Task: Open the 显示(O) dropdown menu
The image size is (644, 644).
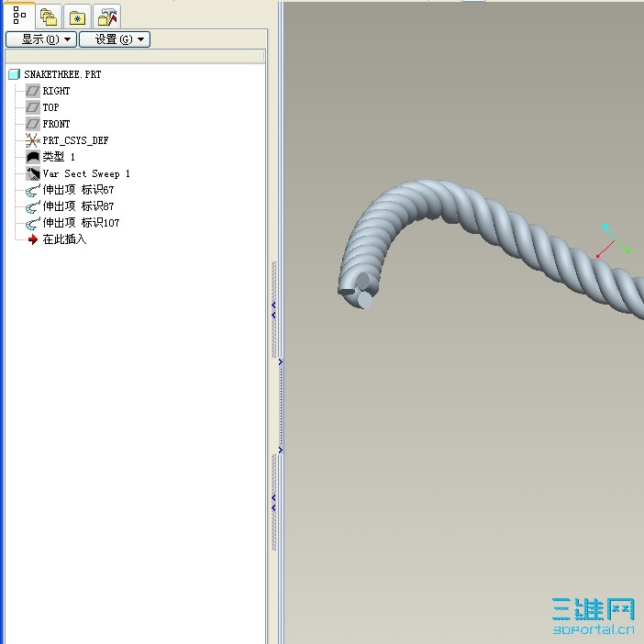Action: tap(41, 39)
